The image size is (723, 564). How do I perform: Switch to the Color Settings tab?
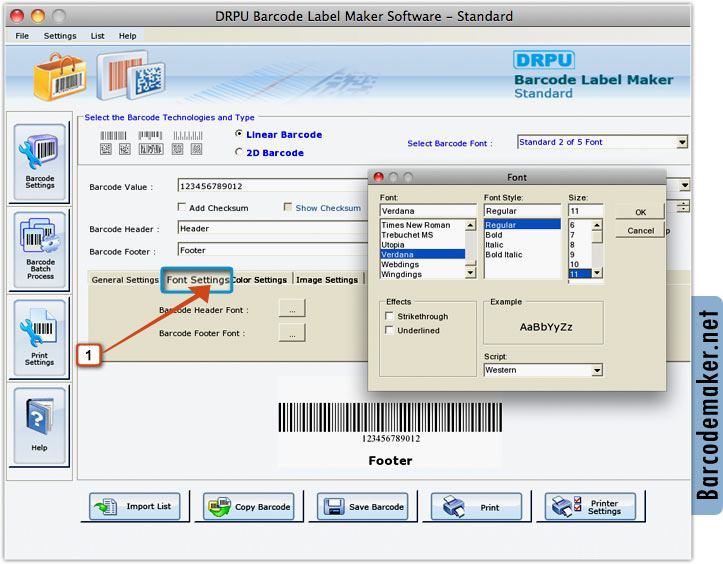pos(261,279)
